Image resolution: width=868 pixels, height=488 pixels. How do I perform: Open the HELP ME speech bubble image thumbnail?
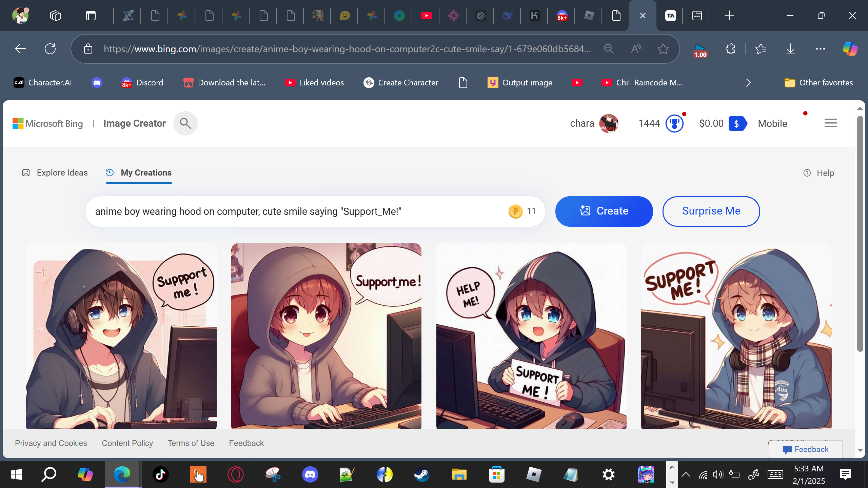tap(531, 335)
